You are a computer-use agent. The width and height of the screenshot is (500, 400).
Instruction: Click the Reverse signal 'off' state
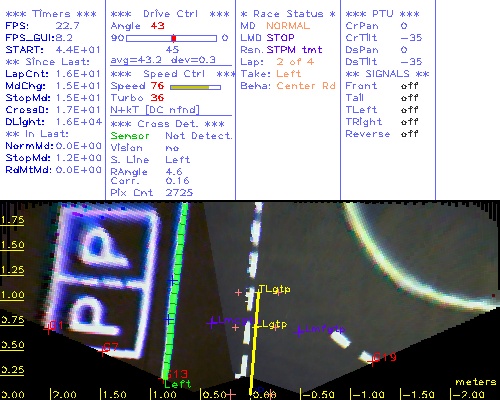tap(410, 134)
